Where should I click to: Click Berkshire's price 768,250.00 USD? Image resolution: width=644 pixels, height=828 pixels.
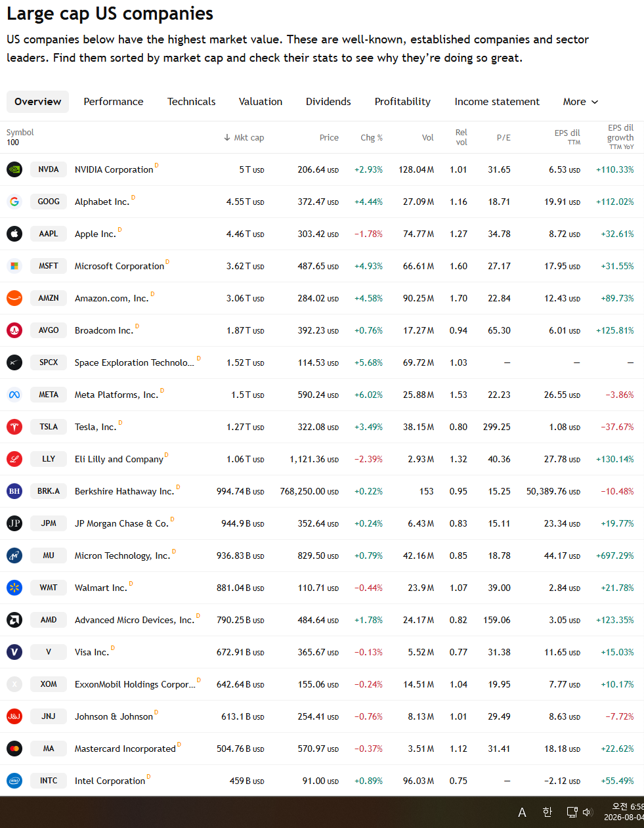[310, 492]
